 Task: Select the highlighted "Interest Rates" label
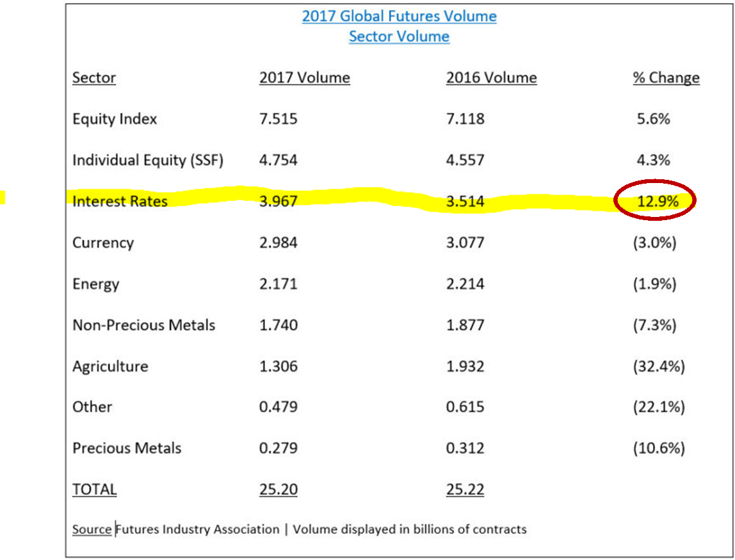point(120,202)
